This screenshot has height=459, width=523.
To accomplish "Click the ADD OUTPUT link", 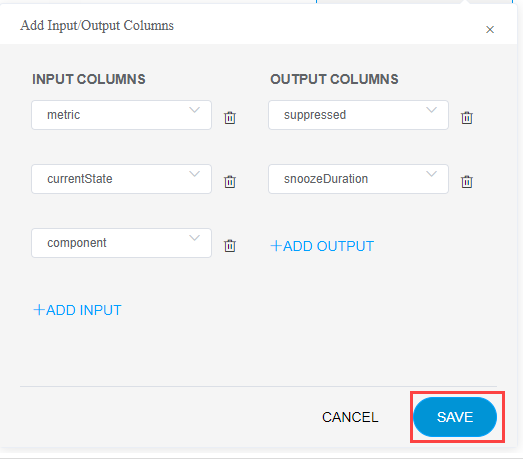I will tap(322, 246).
